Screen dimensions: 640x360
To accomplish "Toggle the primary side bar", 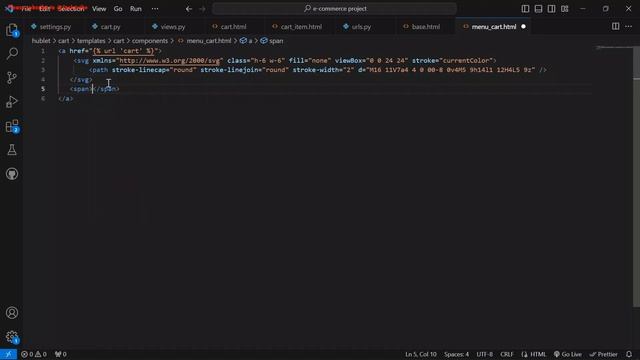I will coord(525,9).
